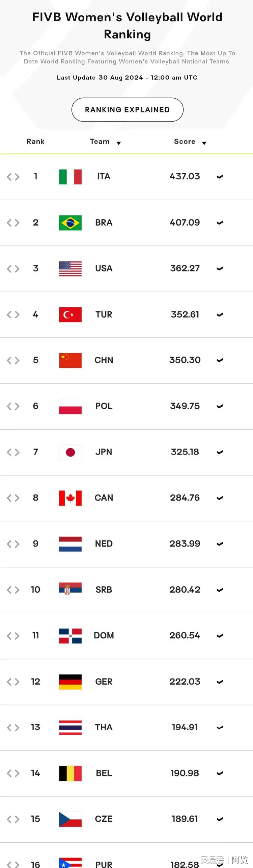Viewport: 253px width, 868px height.
Task: Expand the USA row score chevron
Action: [220, 269]
